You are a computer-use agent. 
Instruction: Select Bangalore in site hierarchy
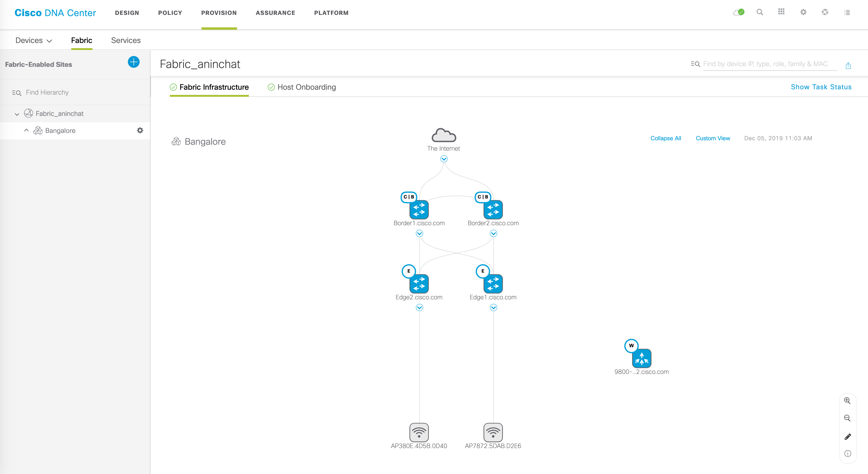pyautogui.click(x=60, y=131)
